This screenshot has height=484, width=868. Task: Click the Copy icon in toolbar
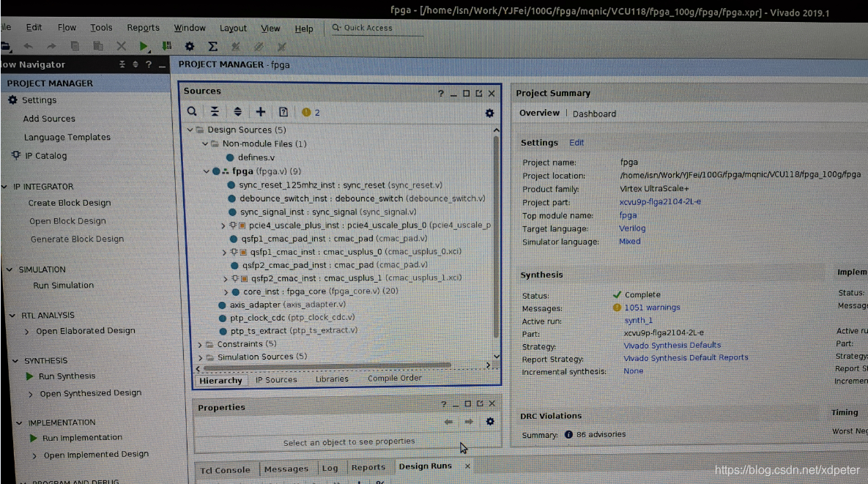tap(75, 46)
